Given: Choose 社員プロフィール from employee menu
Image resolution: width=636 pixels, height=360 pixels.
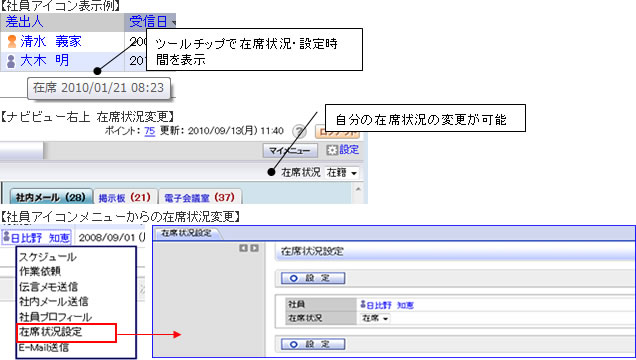Looking at the screenshot, I should [55, 317].
